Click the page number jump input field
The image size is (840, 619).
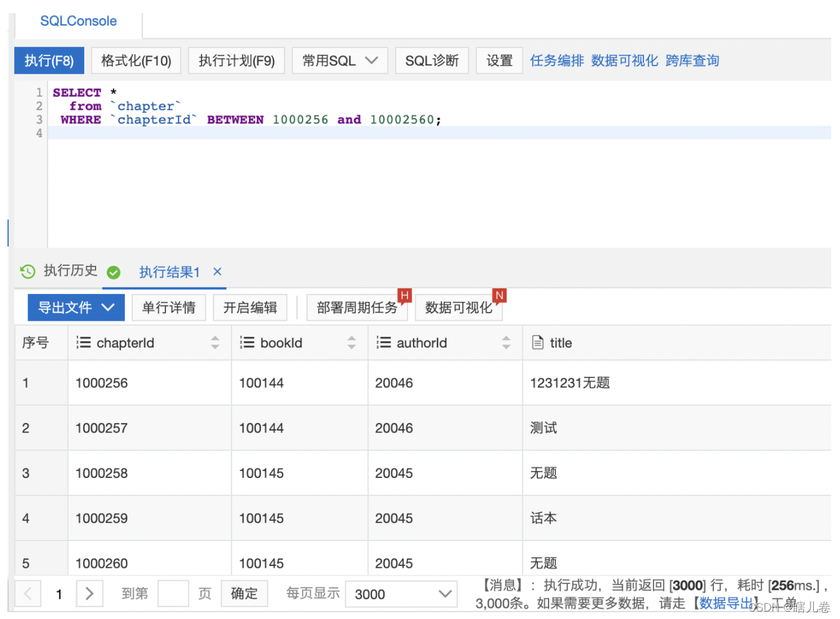pyautogui.click(x=173, y=593)
